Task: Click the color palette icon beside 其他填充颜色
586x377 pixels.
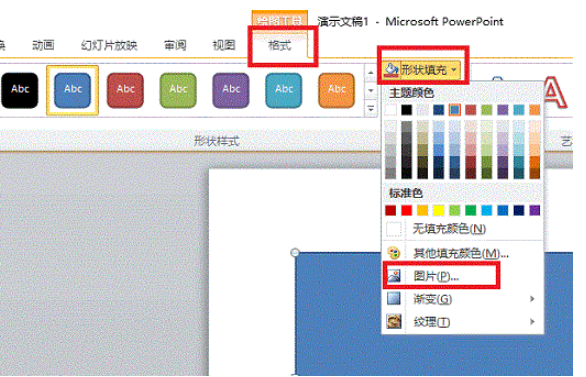Action: pos(394,253)
